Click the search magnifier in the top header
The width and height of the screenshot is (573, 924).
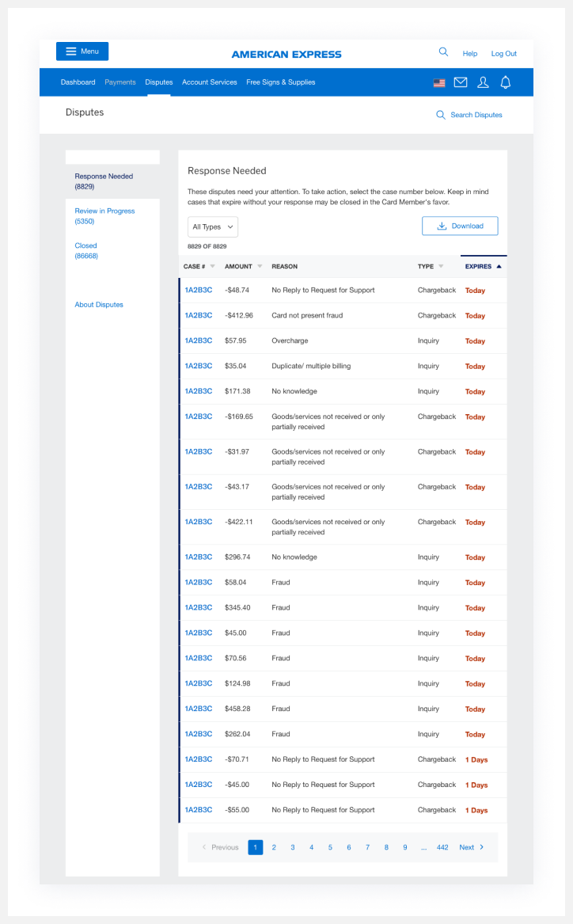point(443,51)
